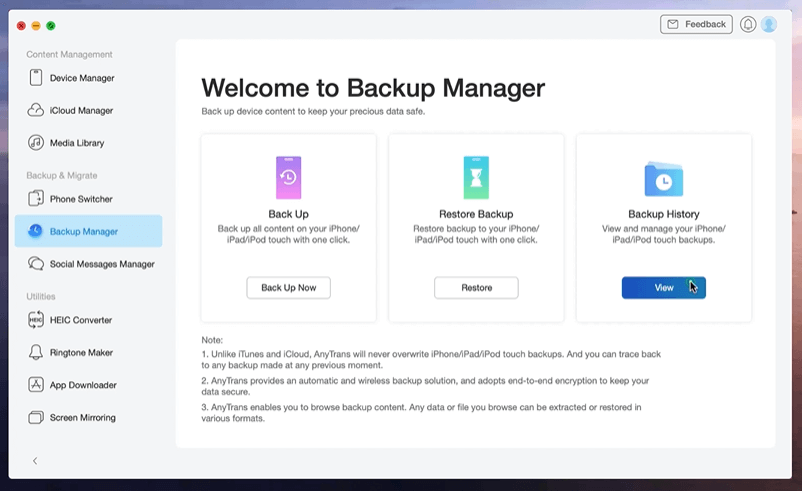The height and width of the screenshot is (491, 802).
Task: Click the Content Management section header
Action: pyautogui.click(x=69, y=54)
